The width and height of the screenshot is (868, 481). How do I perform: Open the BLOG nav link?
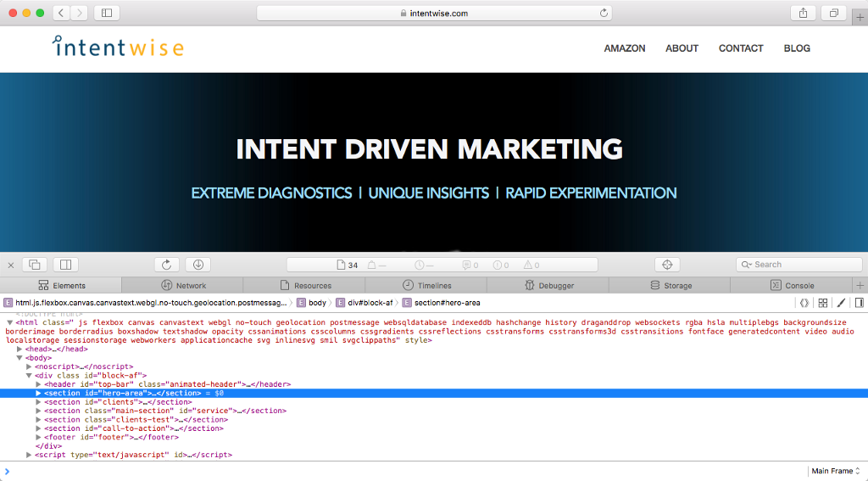coord(797,48)
